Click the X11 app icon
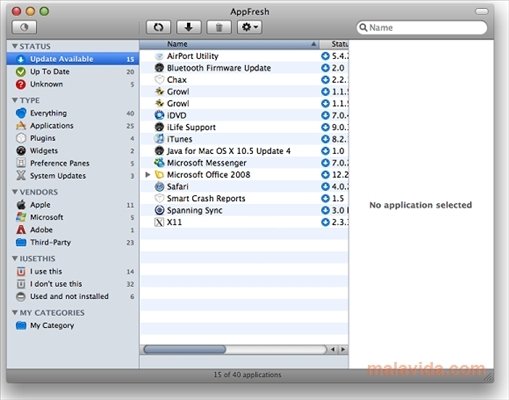 [x=159, y=222]
